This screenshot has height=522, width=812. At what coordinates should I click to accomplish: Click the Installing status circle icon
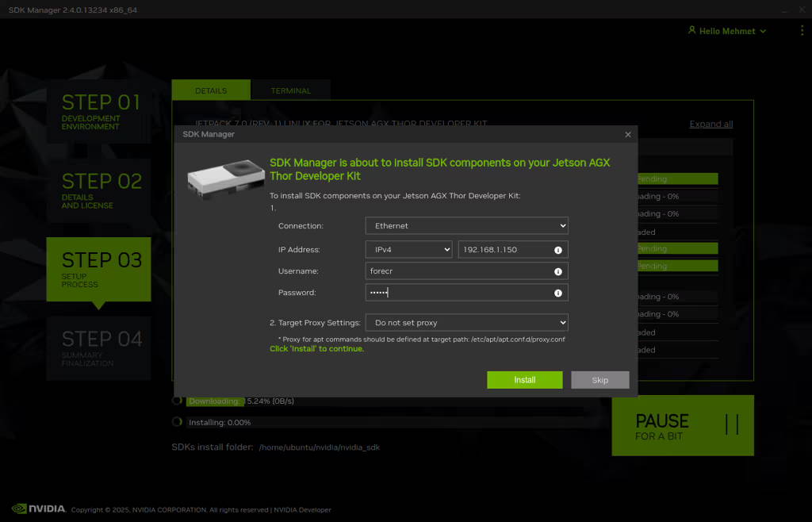177,422
